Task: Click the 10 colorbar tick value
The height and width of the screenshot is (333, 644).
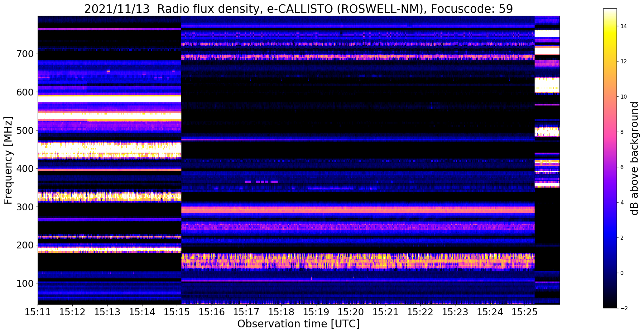Action: [x=624, y=97]
